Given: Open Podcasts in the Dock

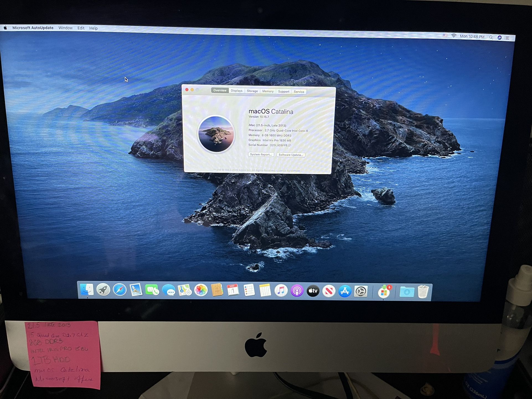Looking at the screenshot, I should pos(297,291).
